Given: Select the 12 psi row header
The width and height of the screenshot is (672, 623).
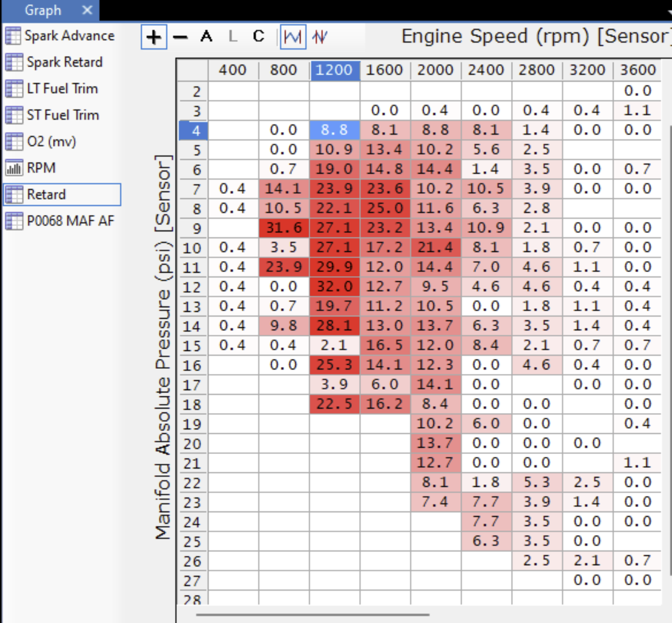Looking at the screenshot, I should pyautogui.click(x=193, y=287).
